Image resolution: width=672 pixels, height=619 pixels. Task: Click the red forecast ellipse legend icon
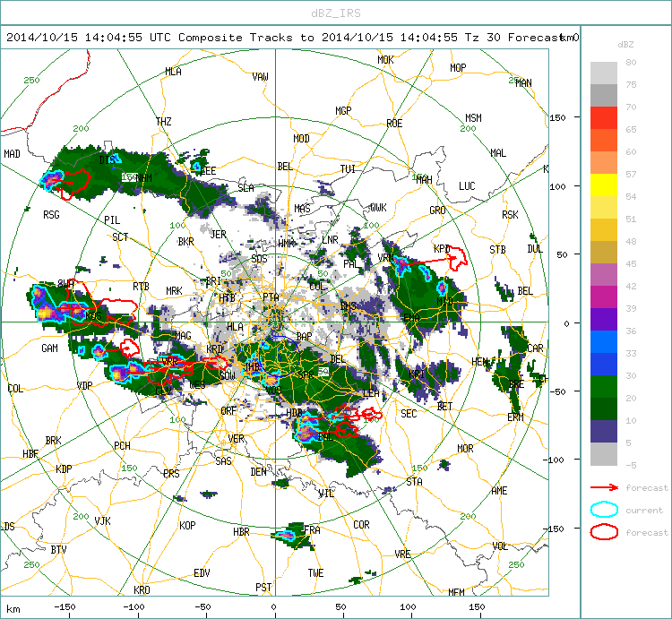[604, 532]
